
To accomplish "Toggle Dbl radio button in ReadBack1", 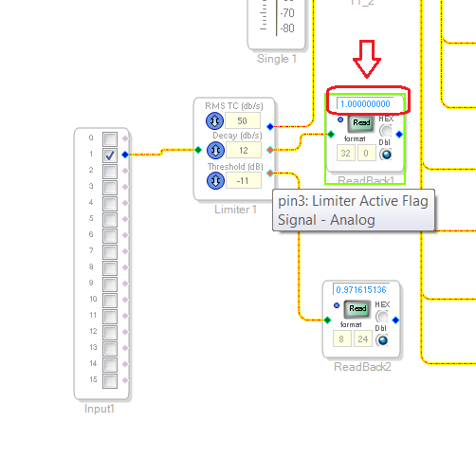I will [386, 155].
